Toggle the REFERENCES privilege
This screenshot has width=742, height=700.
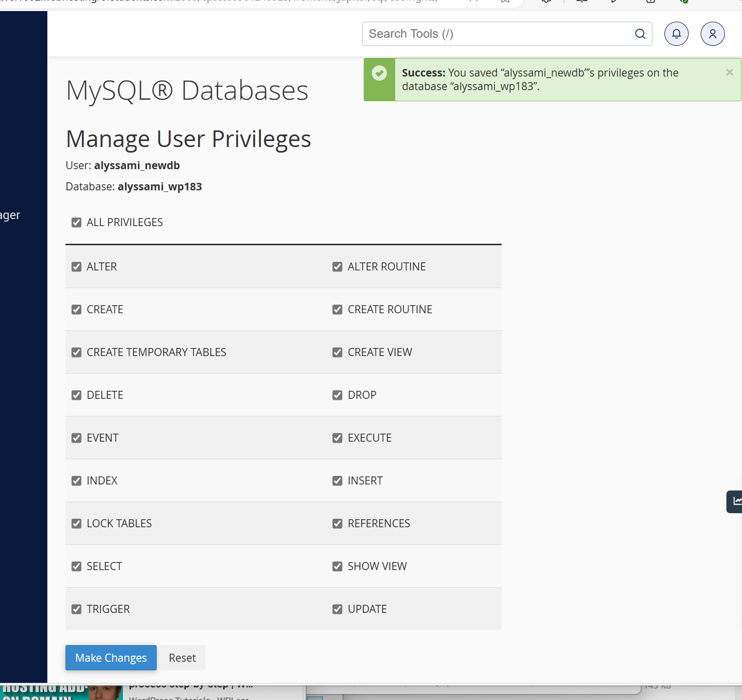coord(338,524)
